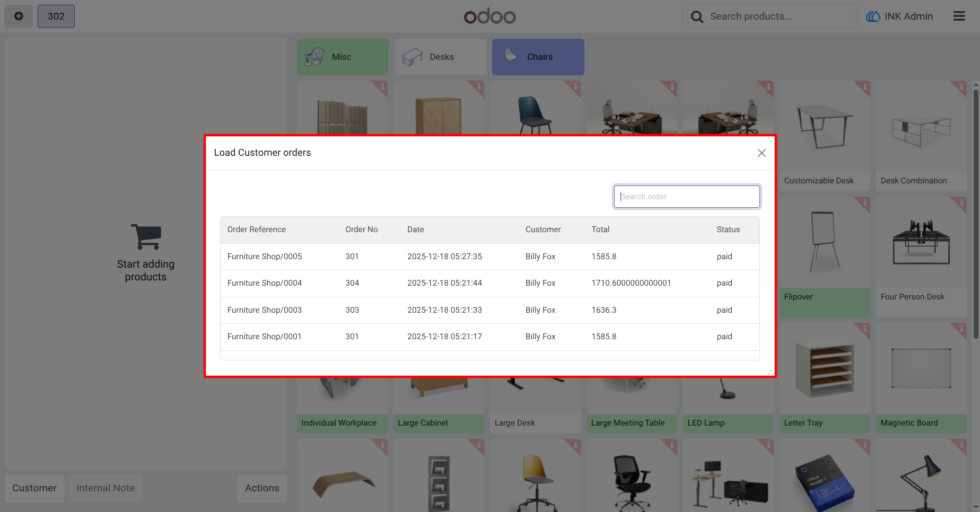
Task: Click the Search order input field
Action: [x=687, y=197]
